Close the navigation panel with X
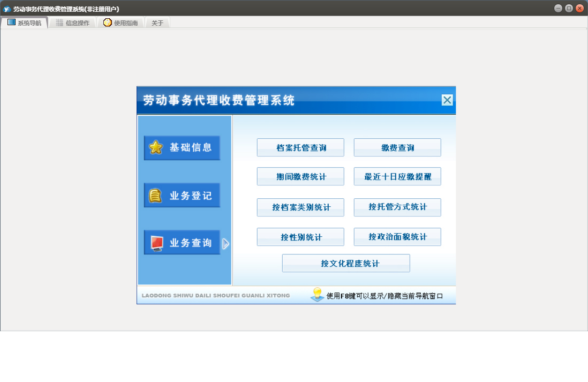This screenshot has height=382, width=588. coord(447,100)
